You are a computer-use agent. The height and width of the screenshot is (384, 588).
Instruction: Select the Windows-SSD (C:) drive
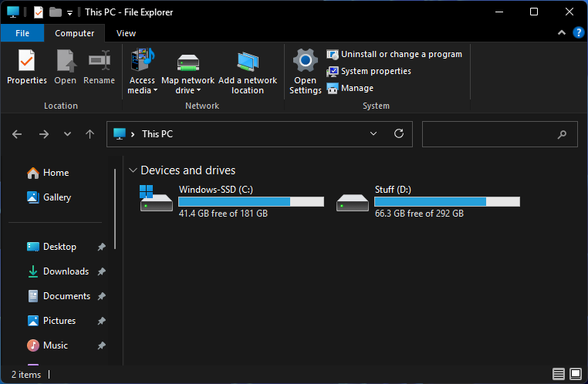click(157, 200)
